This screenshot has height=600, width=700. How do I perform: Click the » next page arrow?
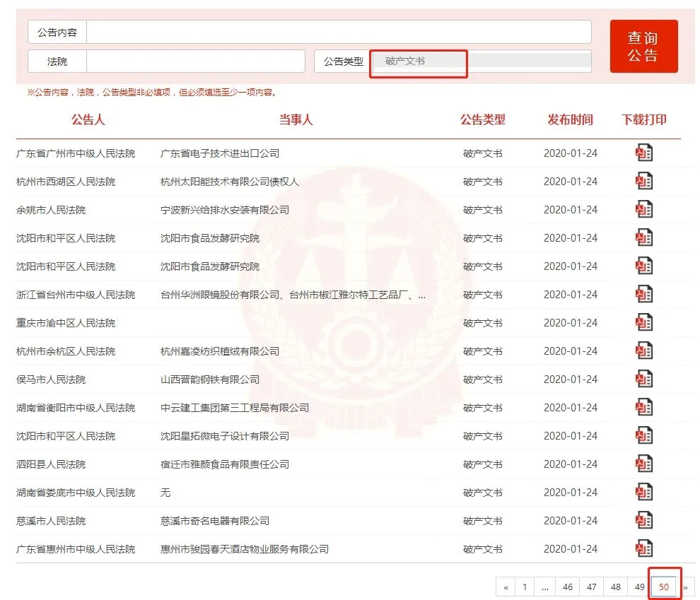tap(685, 587)
